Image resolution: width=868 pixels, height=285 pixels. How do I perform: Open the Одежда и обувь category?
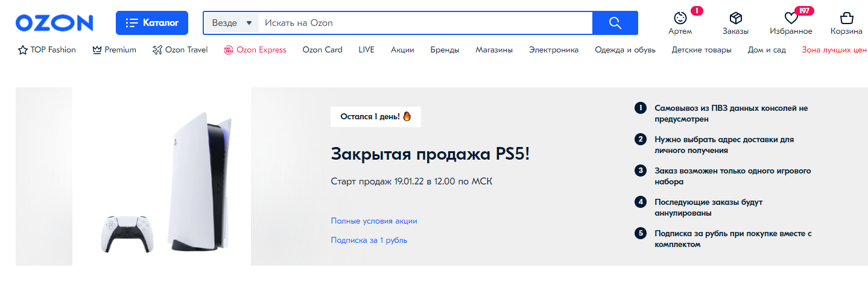tap(625, 50)
